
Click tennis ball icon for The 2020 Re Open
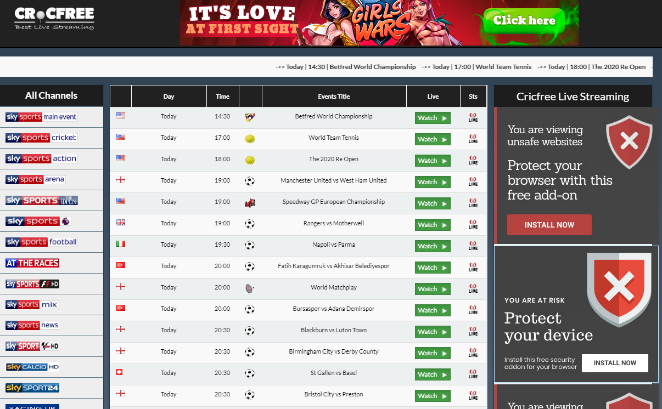250,160
